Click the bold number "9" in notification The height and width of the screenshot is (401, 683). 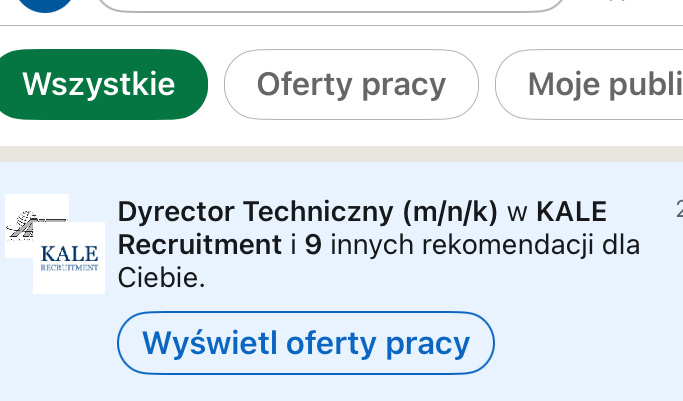click(313, 244)
